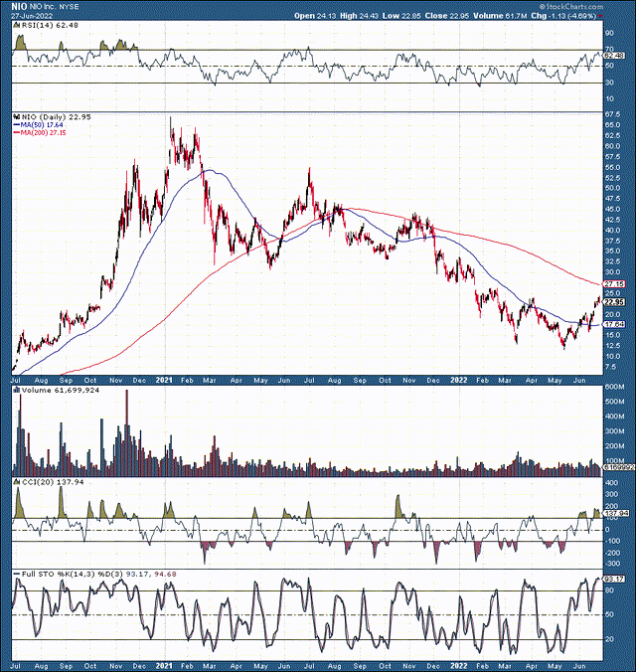The width and height of the screenshot is (636, 672).
Task: Click the NIO (Daily) 22.95 legend text
Action: 56,116
